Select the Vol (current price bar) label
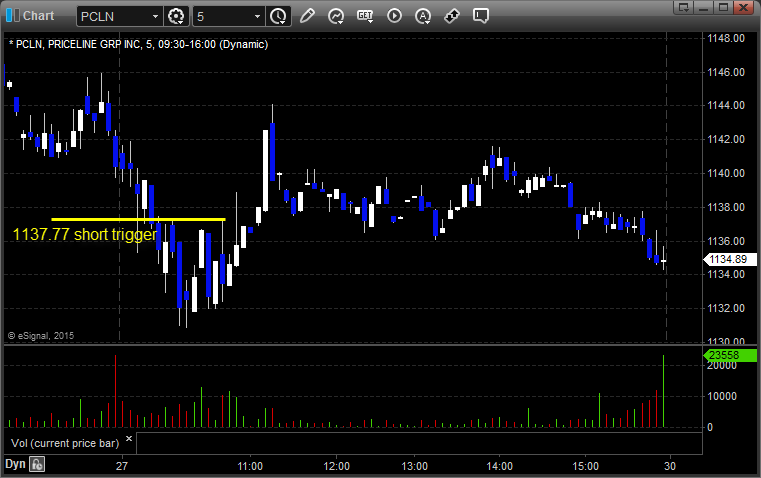This screenshot has width=761, height=478. (65, 443)
